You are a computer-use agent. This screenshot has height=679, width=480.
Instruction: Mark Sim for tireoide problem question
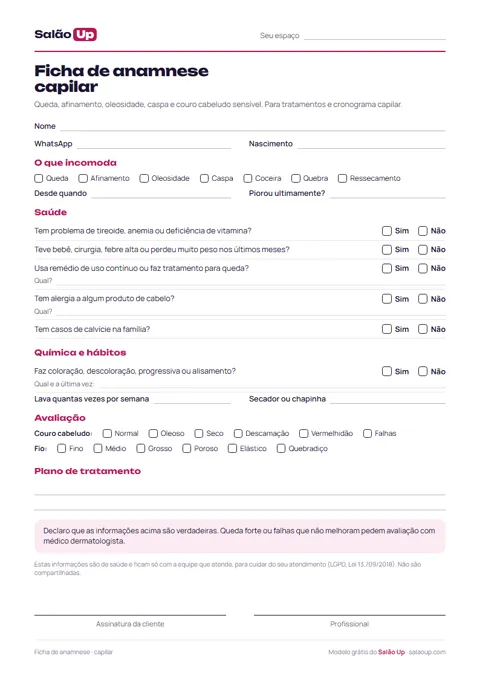pyautogui.click(x=387, y=231)
